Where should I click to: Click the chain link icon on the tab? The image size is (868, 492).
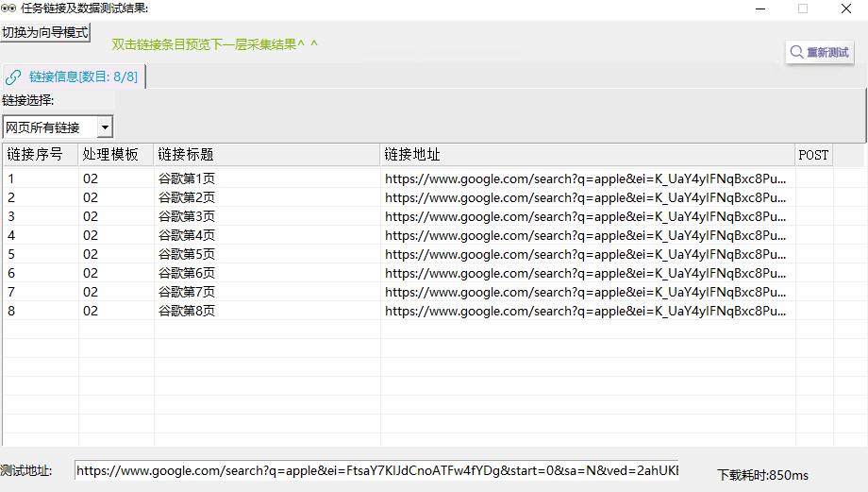[x=13, y=77]
